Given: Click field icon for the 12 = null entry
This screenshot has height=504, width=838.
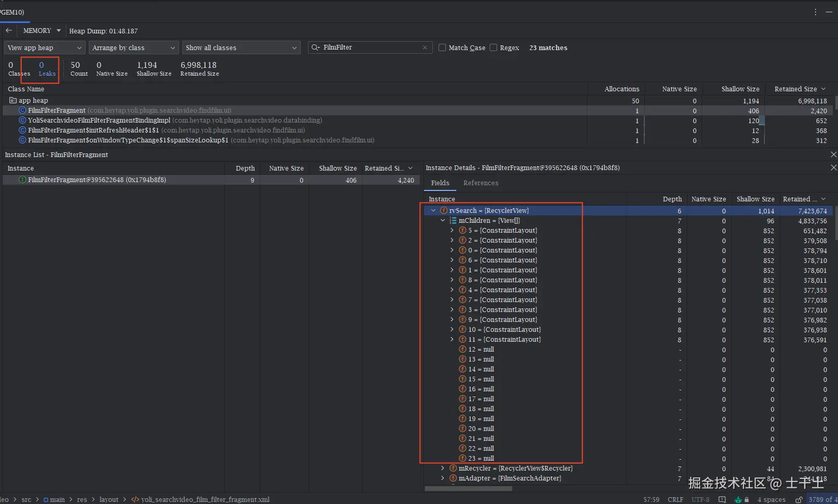Looking at the screenshot, I should pyautogui.click(x=463, y=350).
